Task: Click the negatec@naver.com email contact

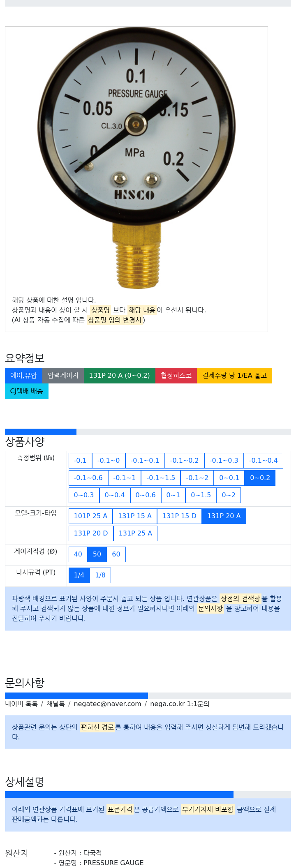Action: [107, 704]
